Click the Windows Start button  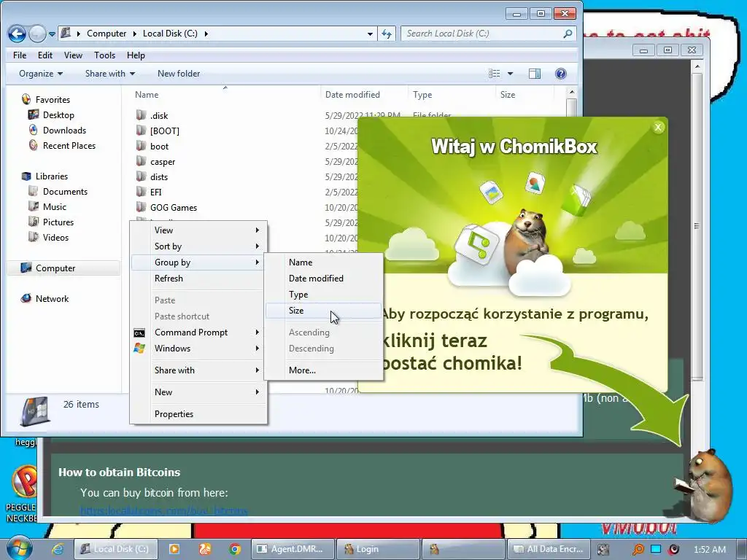tap(20, 548)
